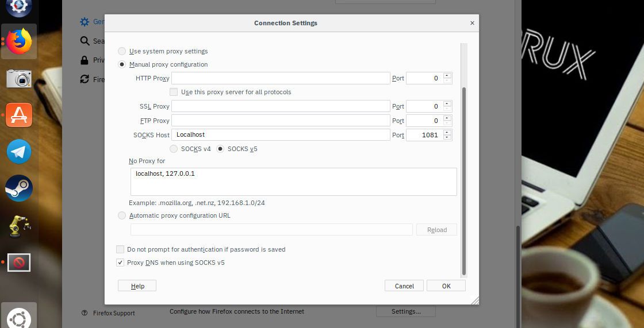Screen dimensions: 644x328
Task: Click SOCKS Host field containing Localhost
Action: tap(281, 134)
